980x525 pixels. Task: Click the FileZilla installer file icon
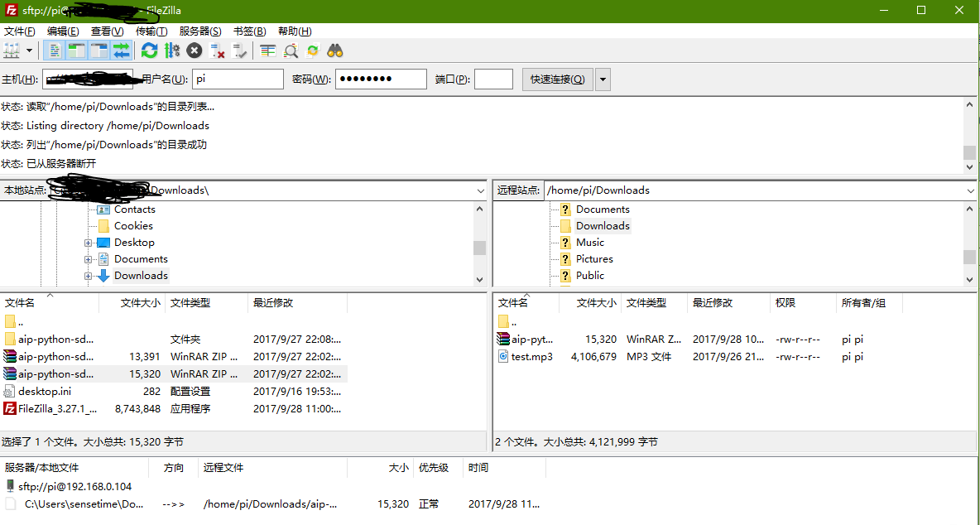9,409
